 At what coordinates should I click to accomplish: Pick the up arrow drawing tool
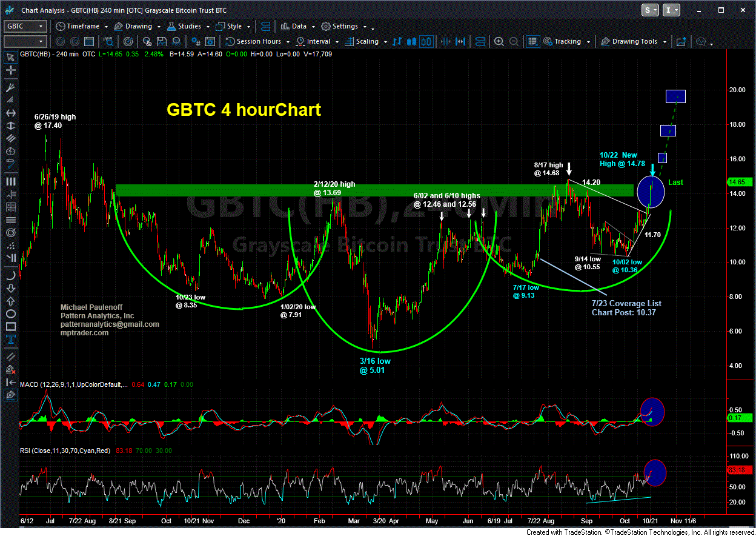tap(10, 301)
